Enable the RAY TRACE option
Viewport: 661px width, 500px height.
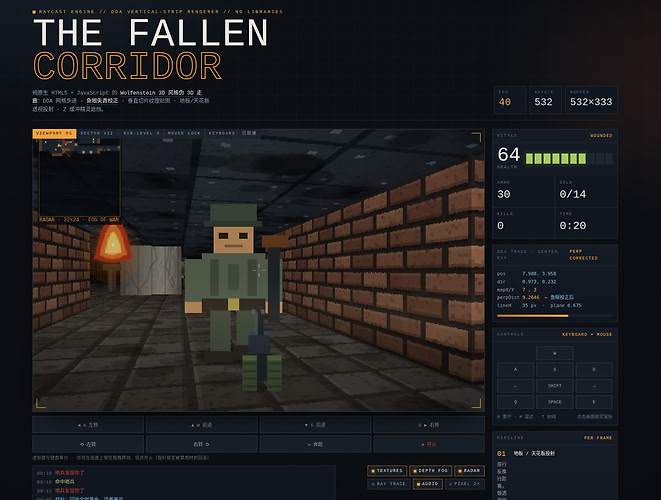pos(389,484)
